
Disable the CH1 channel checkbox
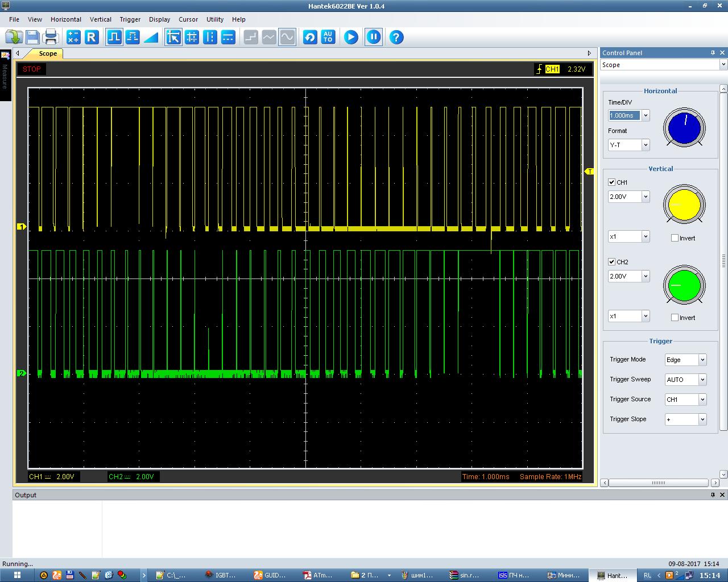(612, 182)
